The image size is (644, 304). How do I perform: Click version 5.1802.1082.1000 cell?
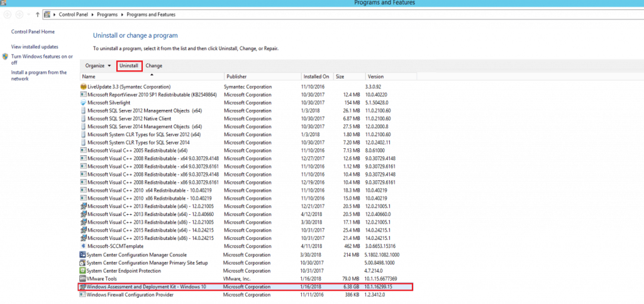(x=382, y=255)
